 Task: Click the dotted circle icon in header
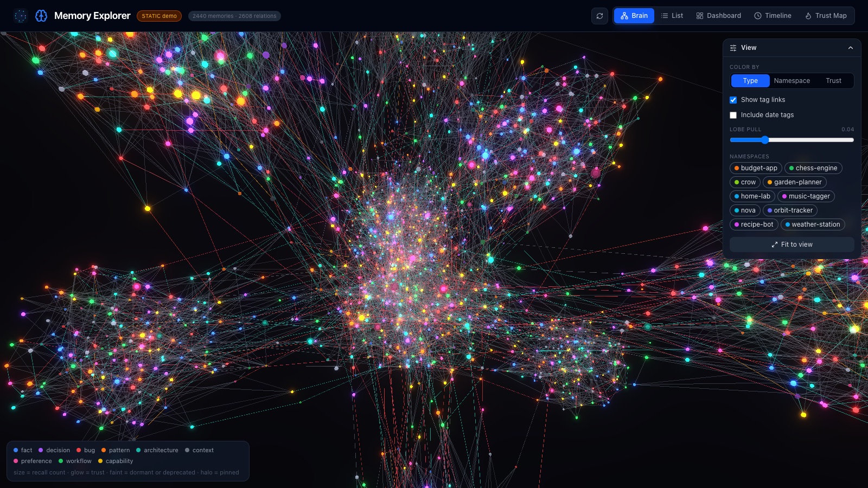click(21, 16)
